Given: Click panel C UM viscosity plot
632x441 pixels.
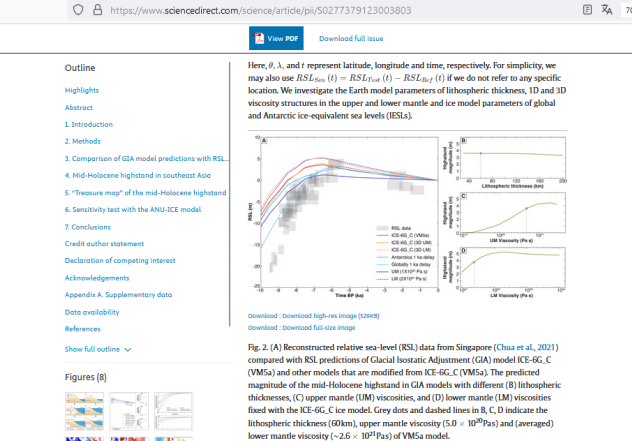Looking at the screenshot, I should pos(513,212).
